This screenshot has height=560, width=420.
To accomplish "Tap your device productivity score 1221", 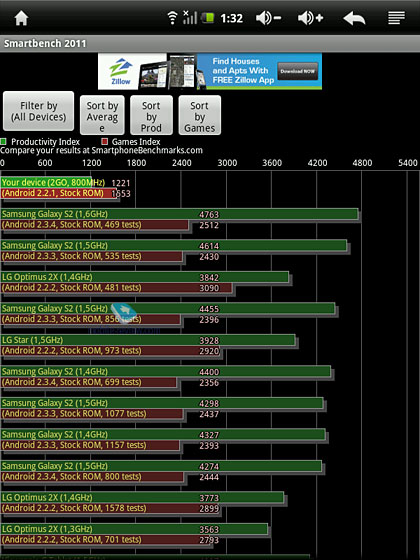I will [x=121, y=183].
